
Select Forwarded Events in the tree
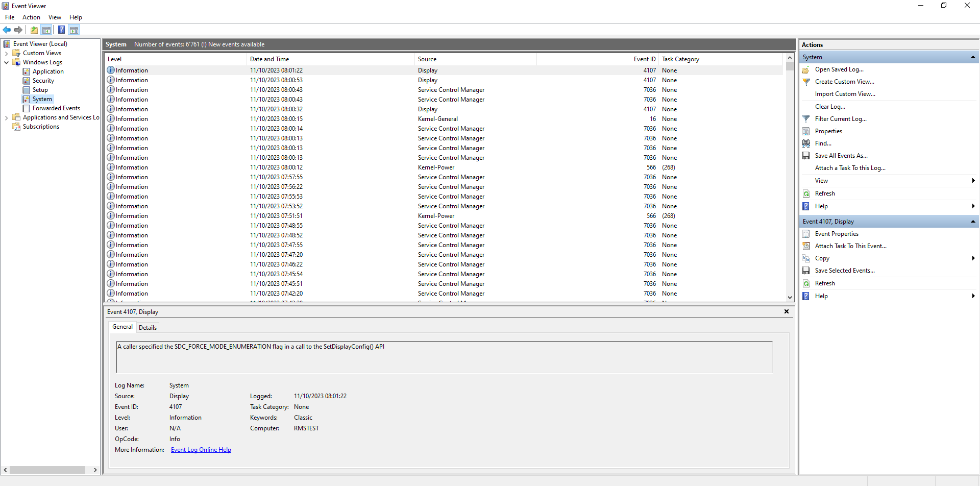pos(56,108)
